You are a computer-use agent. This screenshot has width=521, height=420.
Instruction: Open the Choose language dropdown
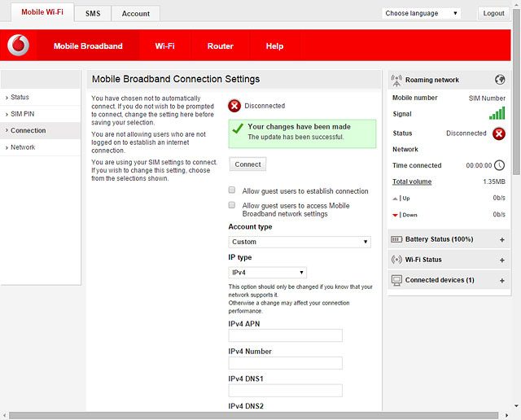[421, 13]
